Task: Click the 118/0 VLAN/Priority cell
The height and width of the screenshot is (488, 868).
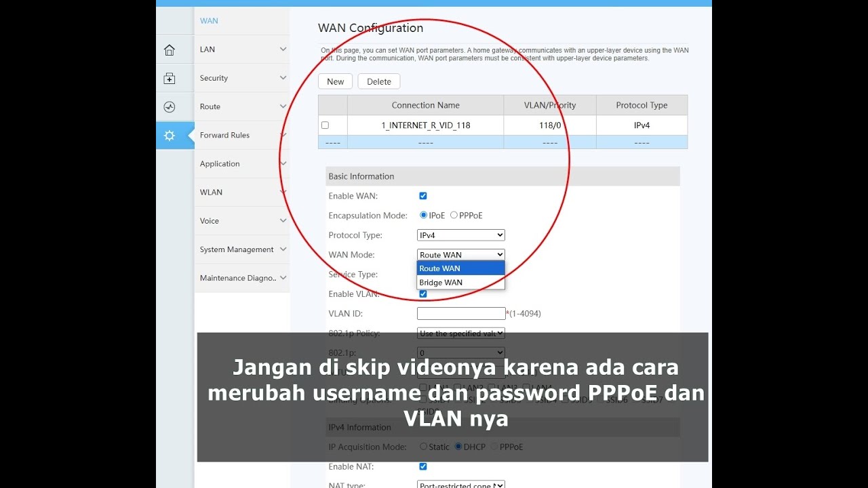Action: pyautogui.click(x=550, y=125)
